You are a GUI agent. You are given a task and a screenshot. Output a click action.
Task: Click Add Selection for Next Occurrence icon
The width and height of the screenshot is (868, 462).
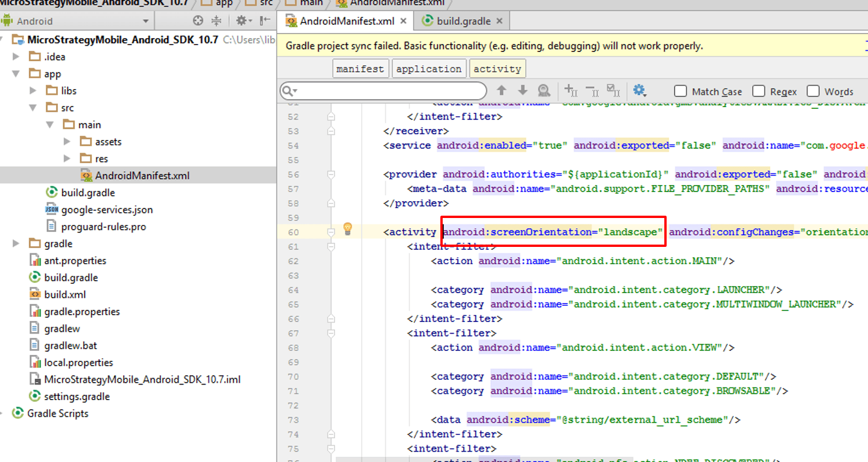click(571, 91)
